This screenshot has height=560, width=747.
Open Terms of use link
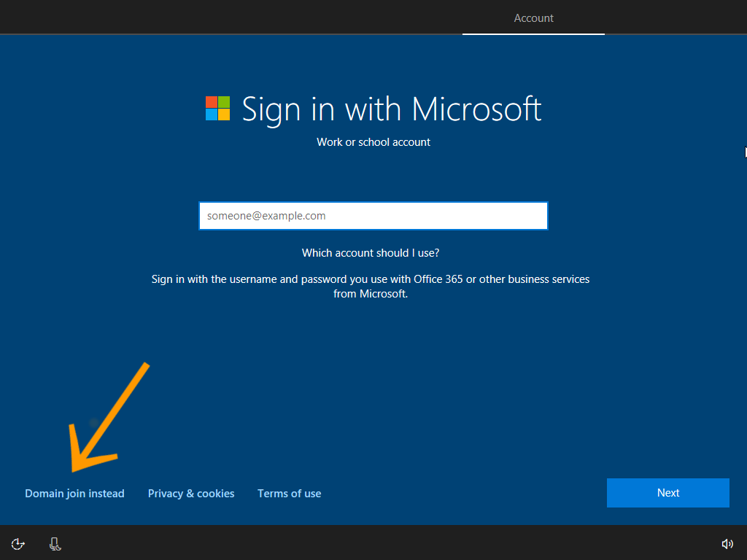point(289,494)
